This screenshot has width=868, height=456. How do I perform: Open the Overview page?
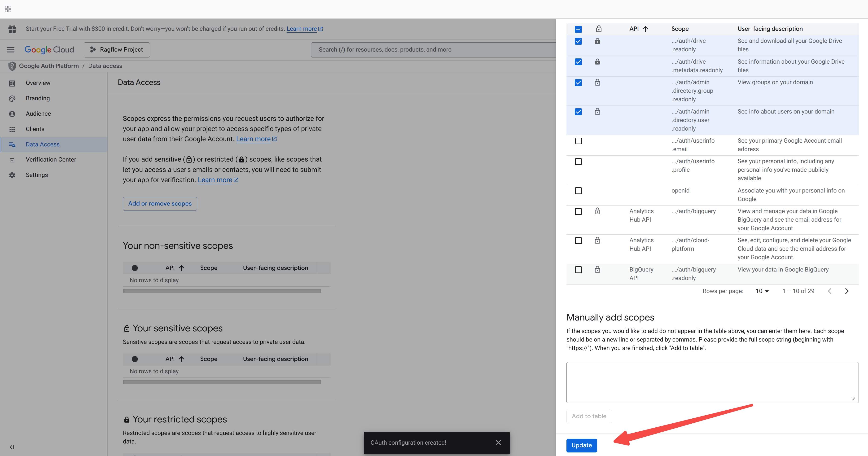tap(38, 83)
